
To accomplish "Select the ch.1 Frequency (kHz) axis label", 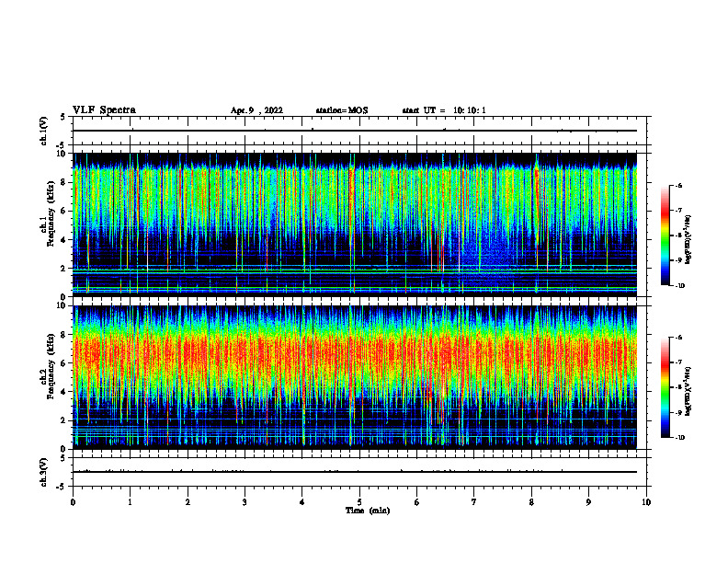I will click(48, 224).
